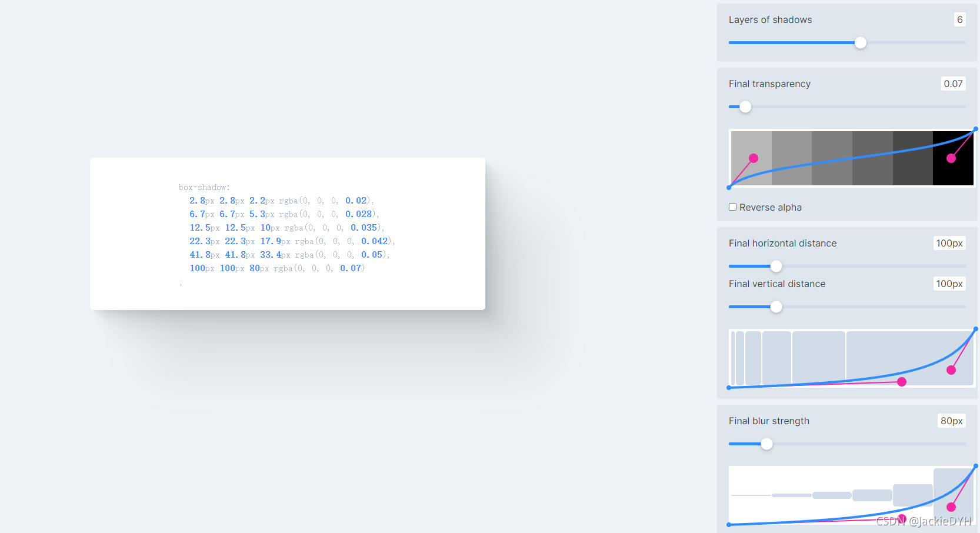Viewport: 980px width, 533px height.
Task: Click the 'Final transparency' label
Action: (769, 84)
